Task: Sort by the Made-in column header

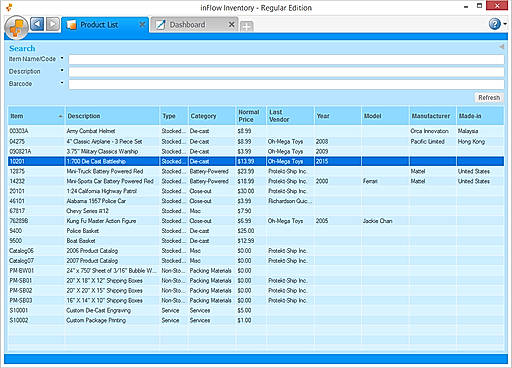Action: pos(480,116)
